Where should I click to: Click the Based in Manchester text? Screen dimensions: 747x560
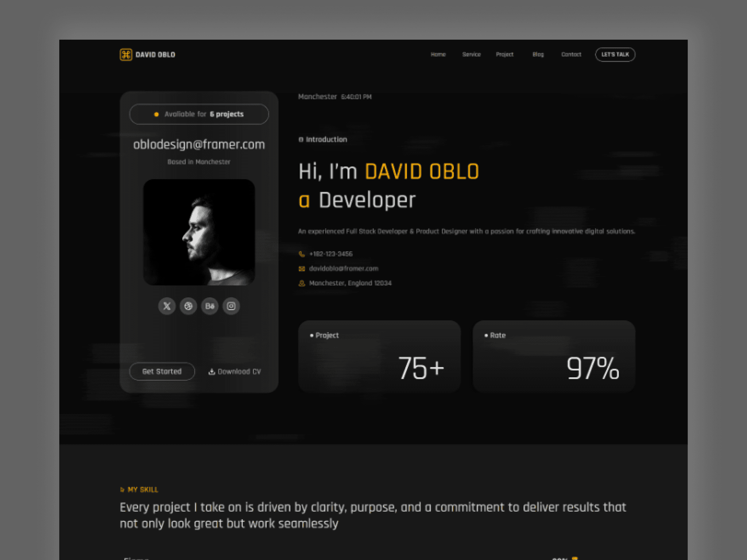click(x=199, y=162)
